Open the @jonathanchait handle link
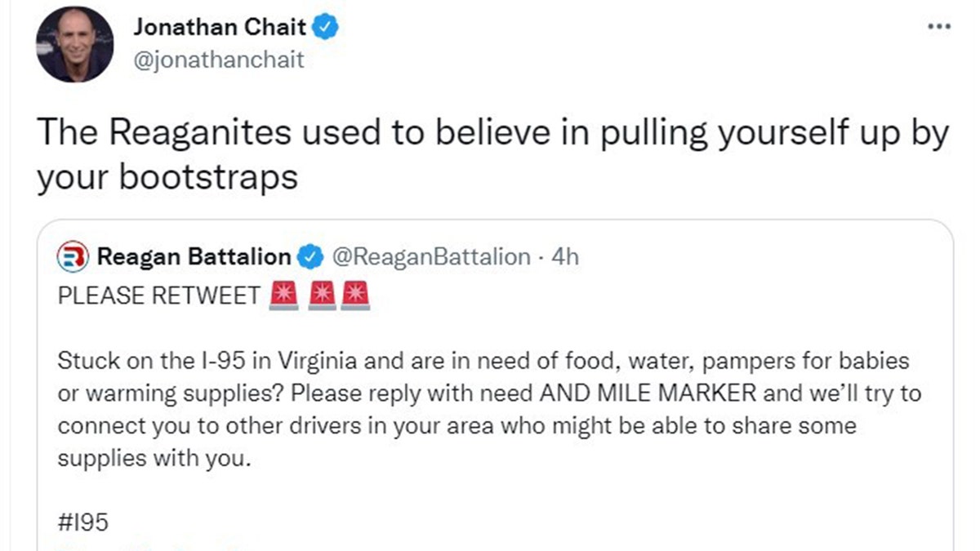The width and height of the screenshot is (980, 551). pyautogui.click(x=218, y=60)
